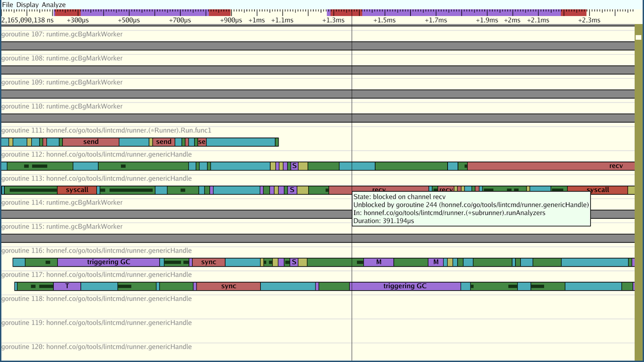Select the first send span on goroutine 111

[x=90, y=142]
